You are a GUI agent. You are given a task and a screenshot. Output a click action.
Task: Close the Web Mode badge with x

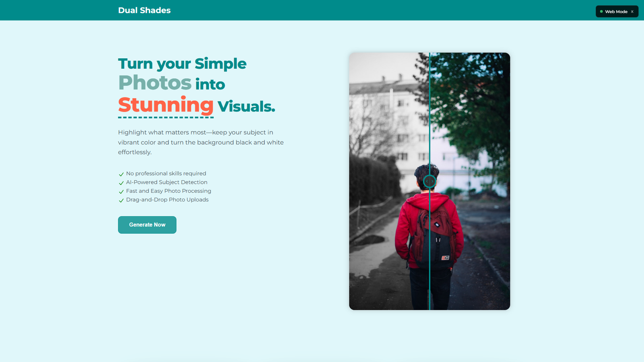click(x=632, y=12)
